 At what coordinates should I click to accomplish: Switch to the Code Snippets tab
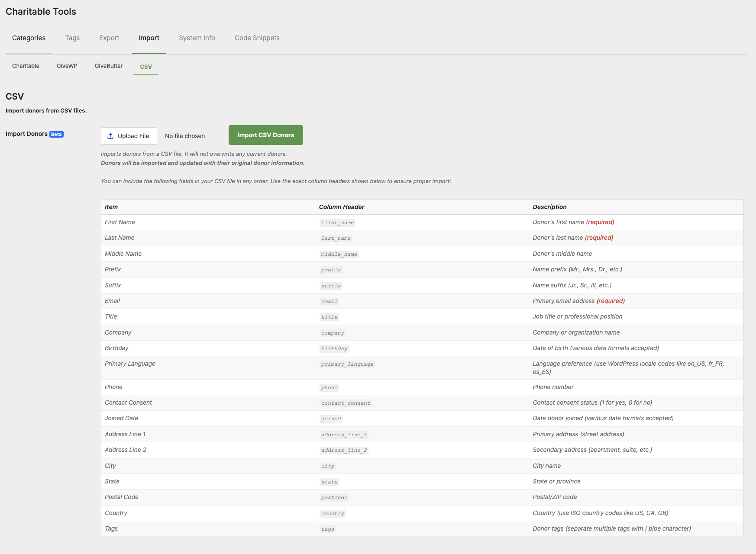click(x=257, y=38)
